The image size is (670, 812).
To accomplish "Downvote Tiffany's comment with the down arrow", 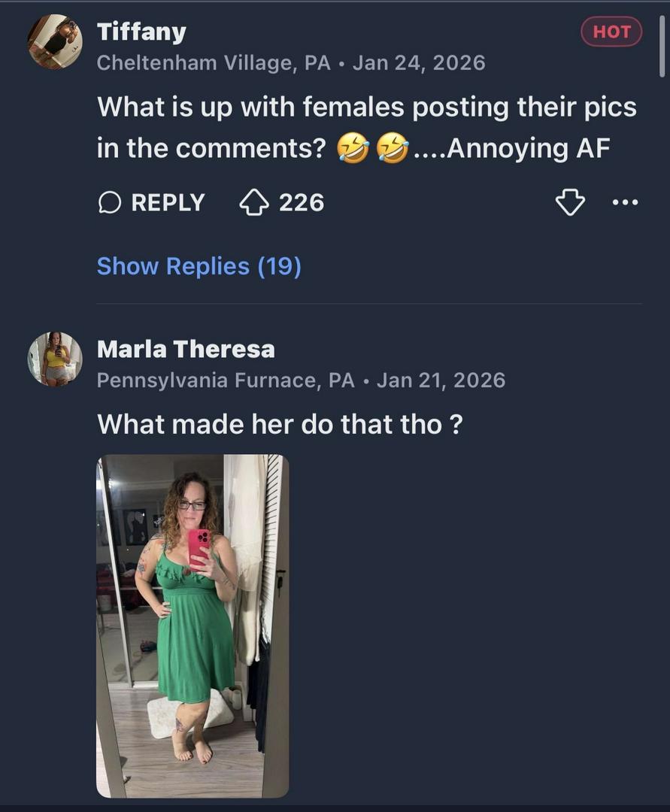I will pyautogui.click(x=569, y=202).
